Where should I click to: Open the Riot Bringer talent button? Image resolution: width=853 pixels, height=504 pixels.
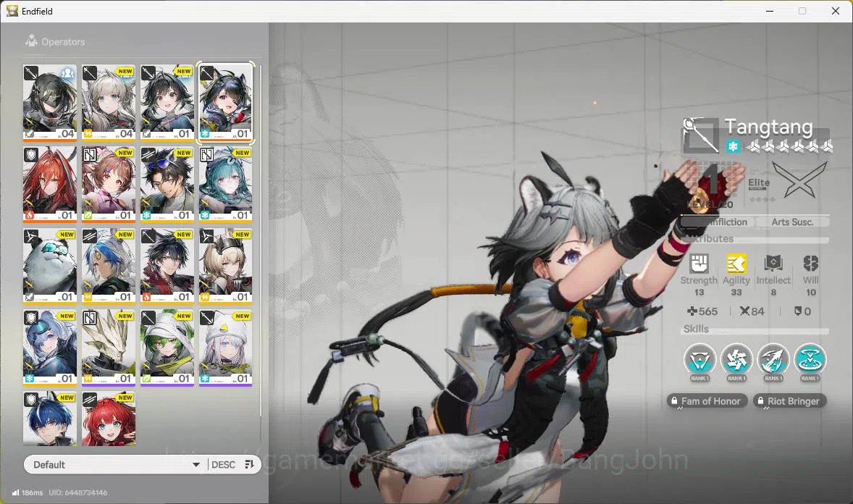pyautogui.click(x=790, y=401)
